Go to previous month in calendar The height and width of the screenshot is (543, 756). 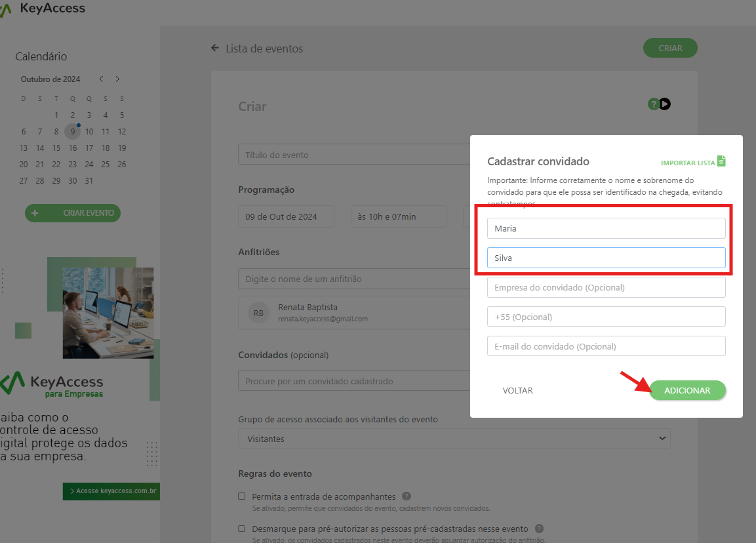point(101,79)
